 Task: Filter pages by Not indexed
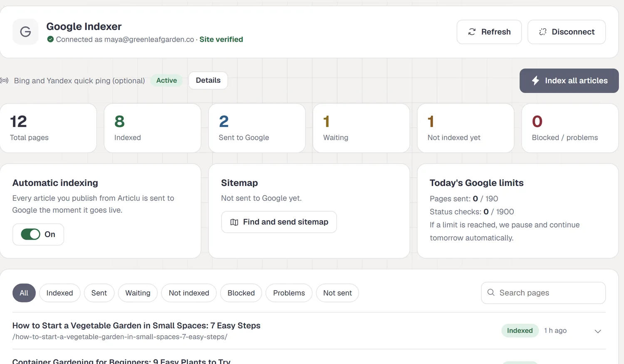(189, 293)
